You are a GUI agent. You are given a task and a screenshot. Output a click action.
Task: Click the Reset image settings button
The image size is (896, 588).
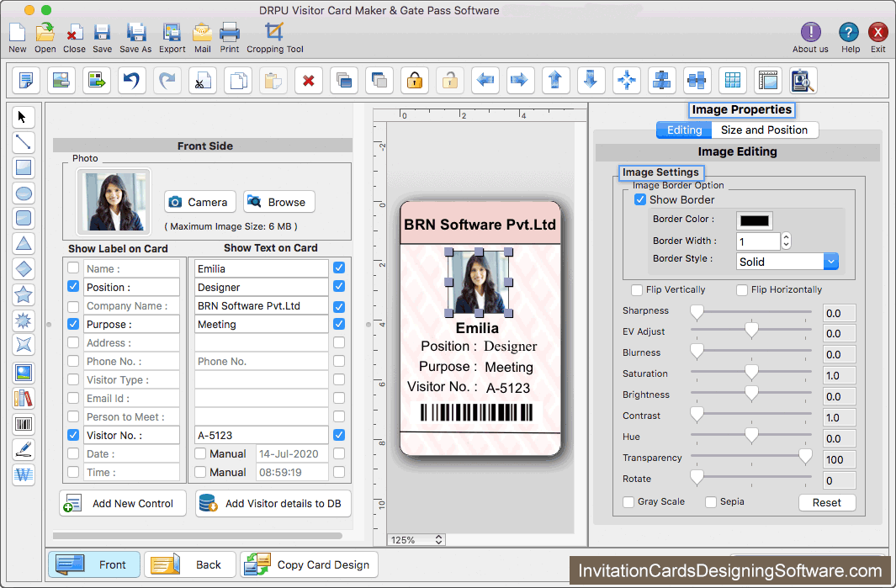coord(827,502)
